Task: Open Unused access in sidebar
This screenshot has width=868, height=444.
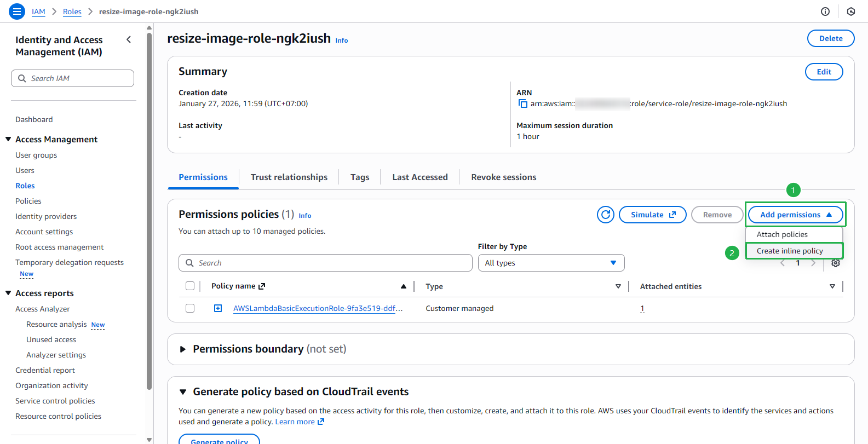Action: pos(51,339)
